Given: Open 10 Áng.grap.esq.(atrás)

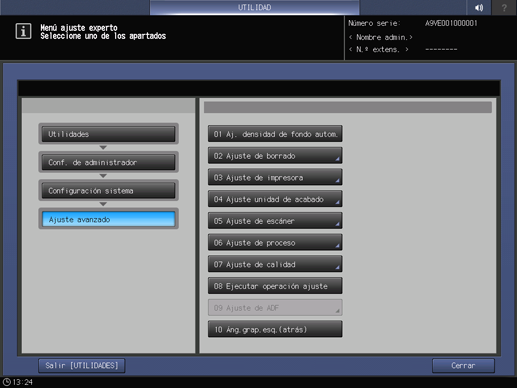Looking at the screenshot, I should coord(275,329).
